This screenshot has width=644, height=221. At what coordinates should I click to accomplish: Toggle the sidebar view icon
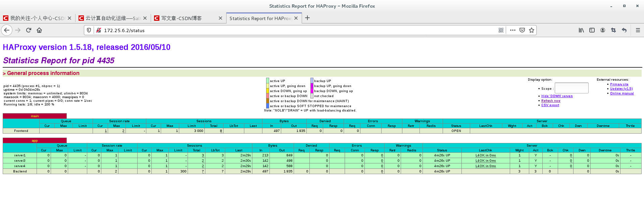(592, 30)
